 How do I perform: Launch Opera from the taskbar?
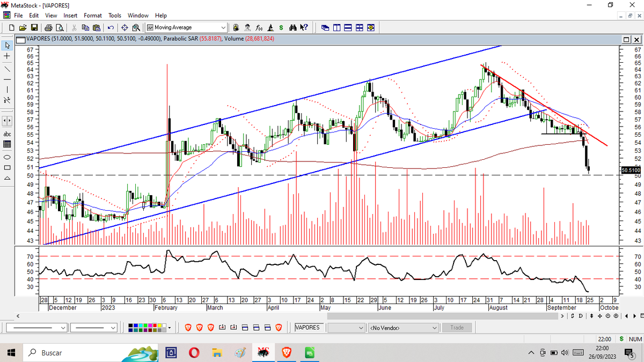click(x=194, y=352)
